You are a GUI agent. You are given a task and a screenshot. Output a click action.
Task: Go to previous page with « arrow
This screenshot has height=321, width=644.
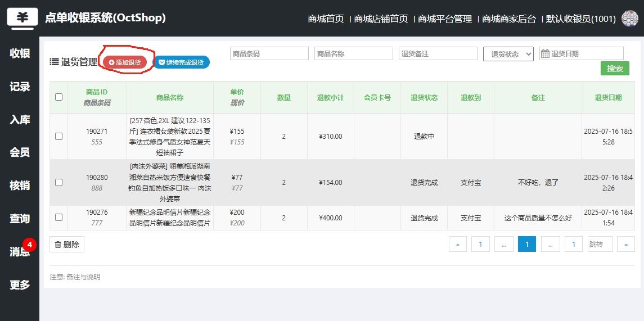[457, 244]
